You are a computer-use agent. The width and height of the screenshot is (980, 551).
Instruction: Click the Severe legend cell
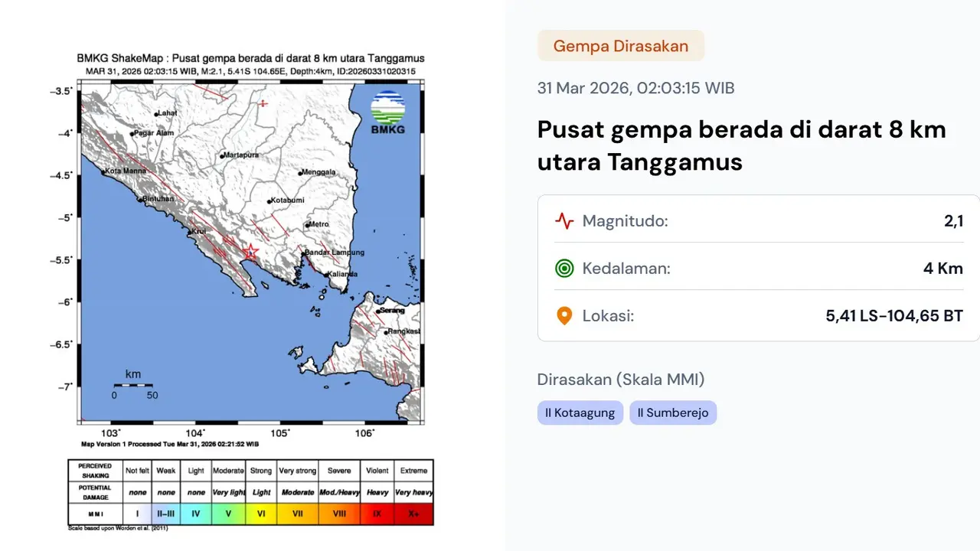(x=339, y=471)
